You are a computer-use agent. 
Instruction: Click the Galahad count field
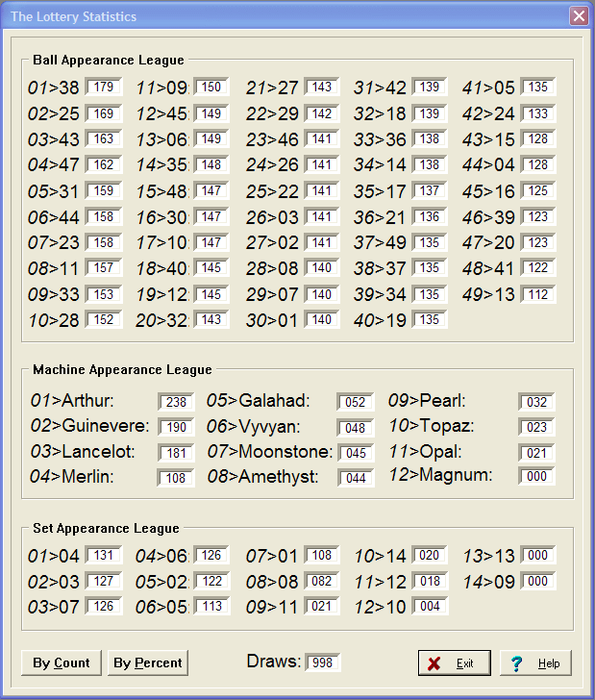click(356, 402)
